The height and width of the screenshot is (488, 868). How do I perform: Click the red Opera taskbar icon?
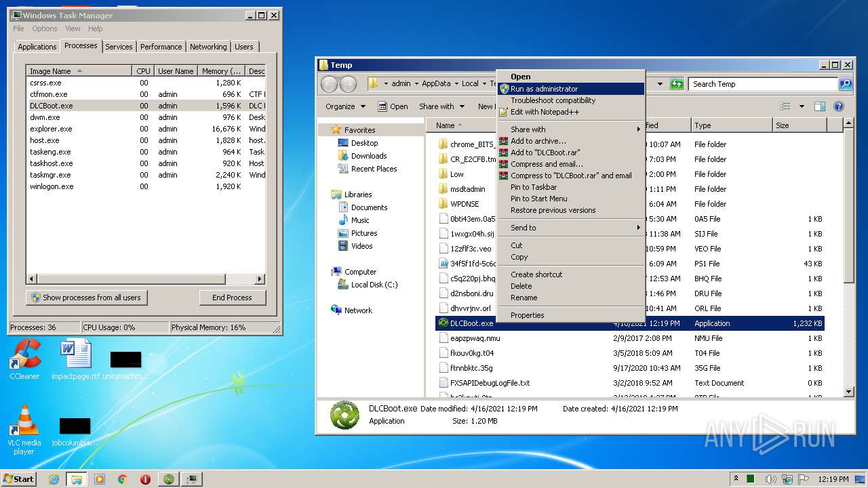(145, 479)
